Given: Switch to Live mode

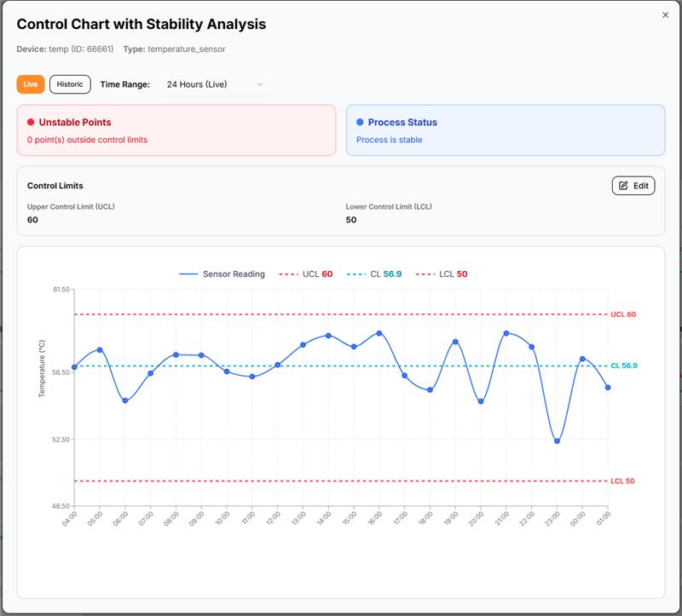Looking at the screenshot, I should (31, 84).
